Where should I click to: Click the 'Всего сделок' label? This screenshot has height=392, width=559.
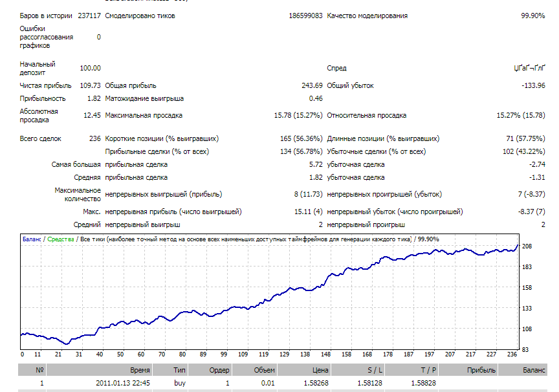40,138
